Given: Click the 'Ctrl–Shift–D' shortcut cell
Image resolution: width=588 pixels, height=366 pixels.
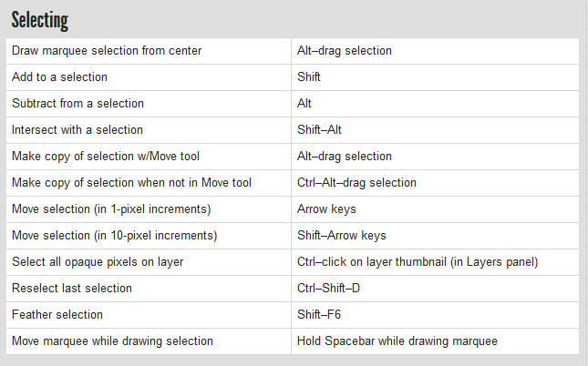Looking at the screenshot, I should (x=328, y=289).
